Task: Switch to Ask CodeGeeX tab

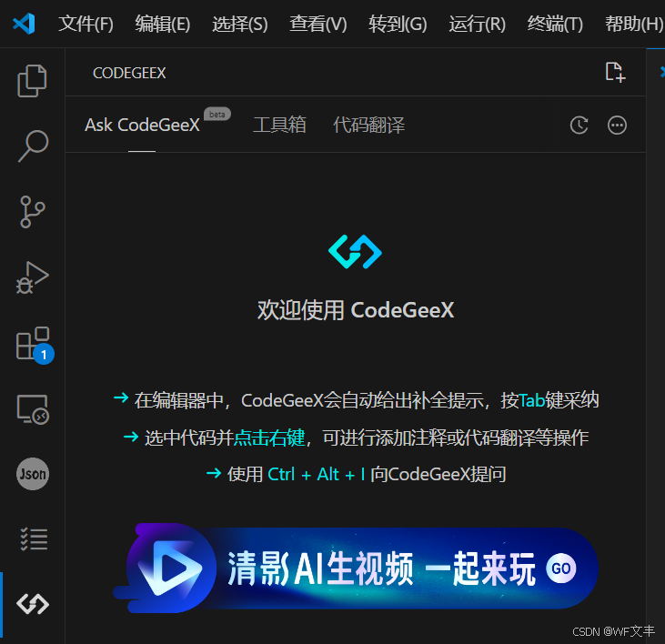Action: pyautogui.click(x=142, y=125)
